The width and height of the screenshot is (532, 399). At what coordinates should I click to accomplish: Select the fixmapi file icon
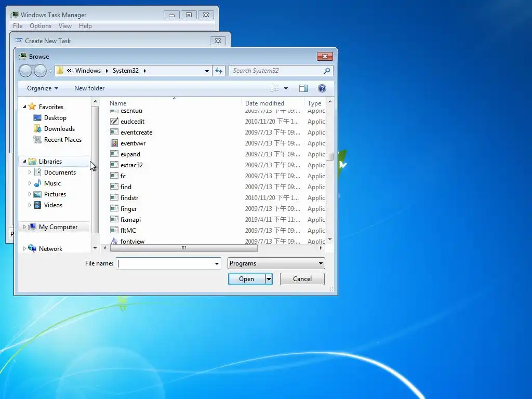[x=114, y=219]
